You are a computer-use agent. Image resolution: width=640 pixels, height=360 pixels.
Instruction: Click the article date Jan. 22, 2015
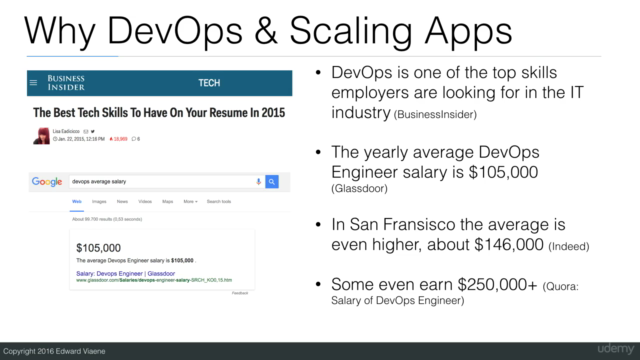tap(79, 139)
